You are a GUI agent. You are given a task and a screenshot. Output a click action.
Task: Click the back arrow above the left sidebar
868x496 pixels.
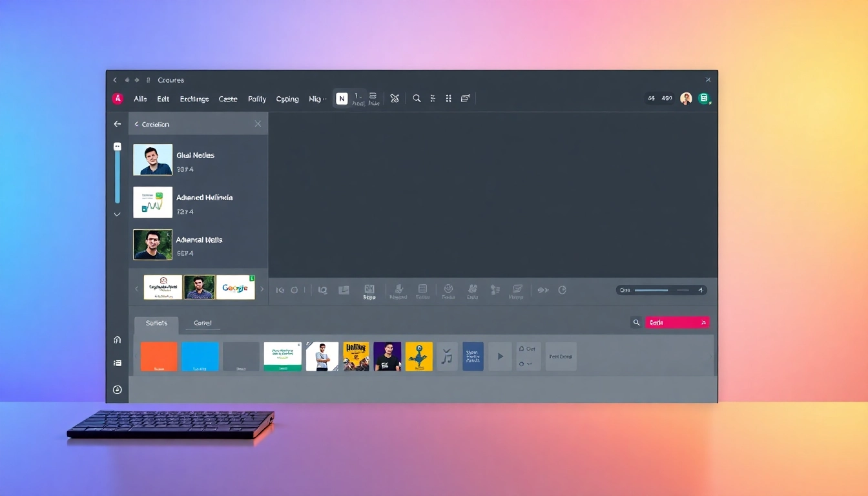click(x=117, y=124)
